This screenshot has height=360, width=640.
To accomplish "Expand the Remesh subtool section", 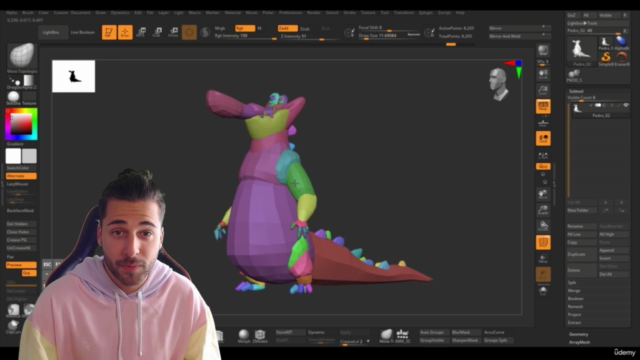I will pos(575,307).
